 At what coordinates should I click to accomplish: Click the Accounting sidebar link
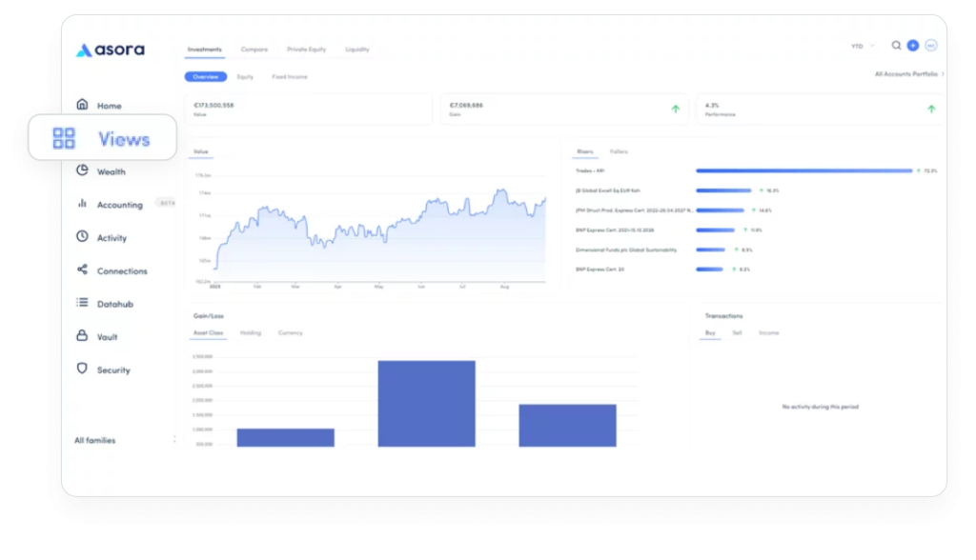pyautogui.click(x=119, y=205)
